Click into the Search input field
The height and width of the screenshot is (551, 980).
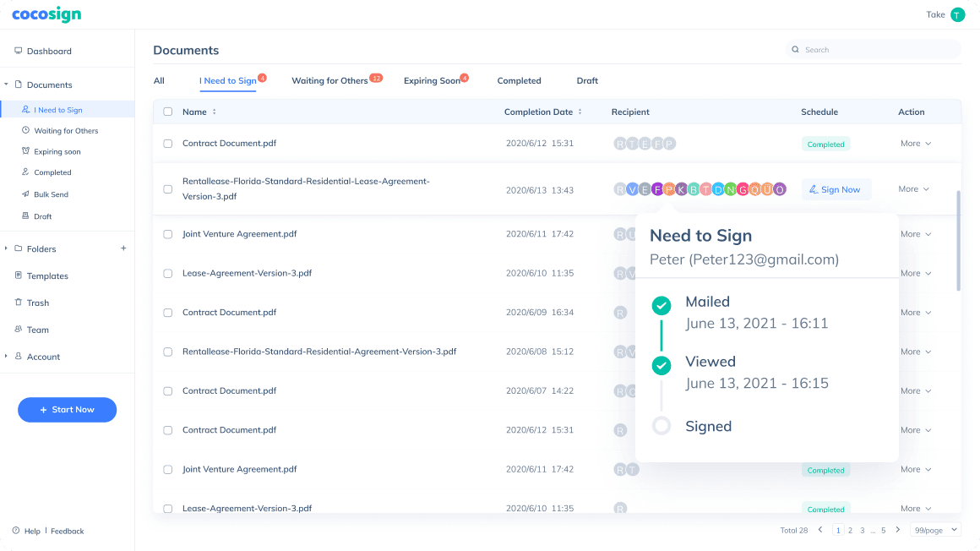tap(879, 50)
